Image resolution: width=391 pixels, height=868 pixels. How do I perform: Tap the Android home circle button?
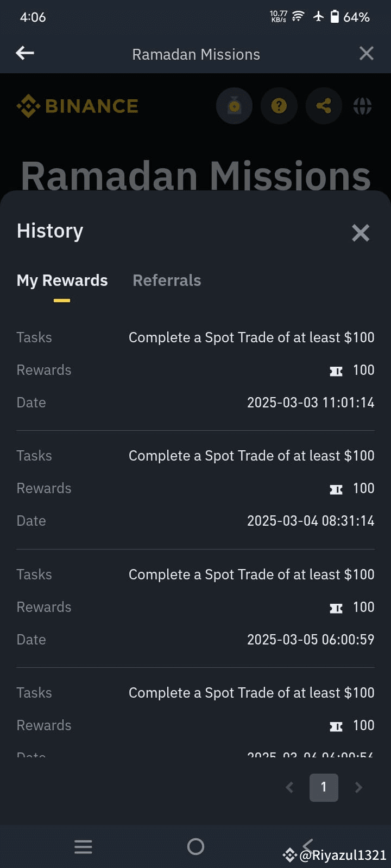[195, 846]
